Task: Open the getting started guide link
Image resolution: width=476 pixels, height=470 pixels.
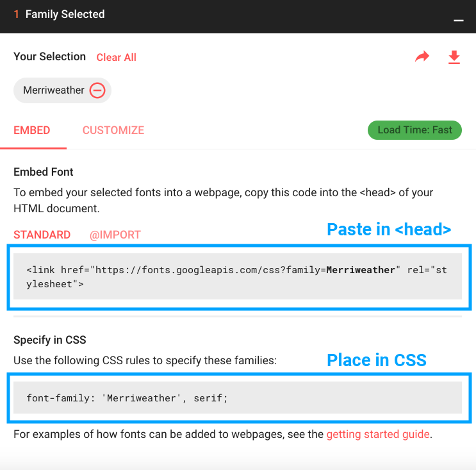Action: click(378, 434)
